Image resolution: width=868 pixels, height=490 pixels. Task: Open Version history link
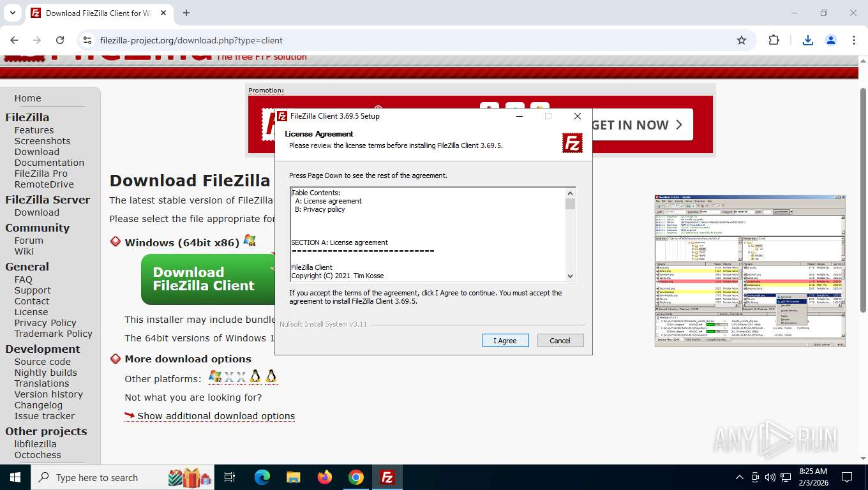coord(49,394)
